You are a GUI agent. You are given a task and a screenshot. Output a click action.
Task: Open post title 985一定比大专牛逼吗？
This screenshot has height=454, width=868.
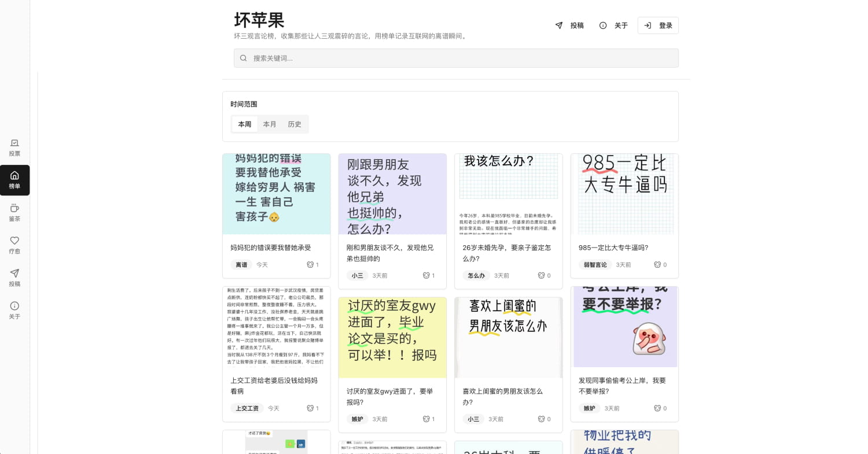click(613, 248)
